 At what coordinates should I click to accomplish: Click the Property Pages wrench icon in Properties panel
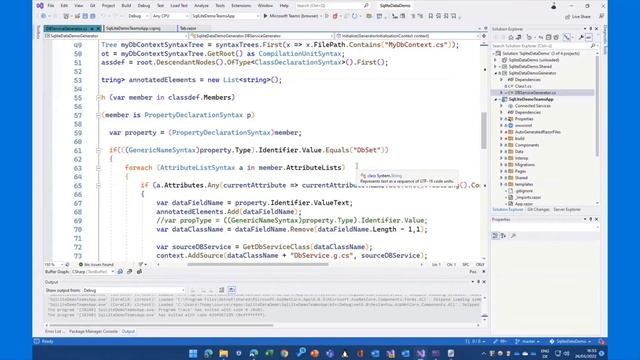coord(513,236)
